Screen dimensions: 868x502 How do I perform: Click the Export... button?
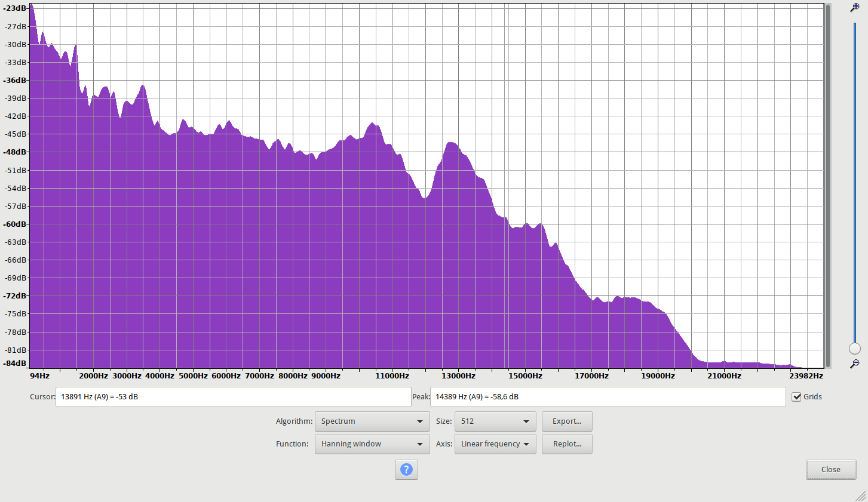[567, 421]
